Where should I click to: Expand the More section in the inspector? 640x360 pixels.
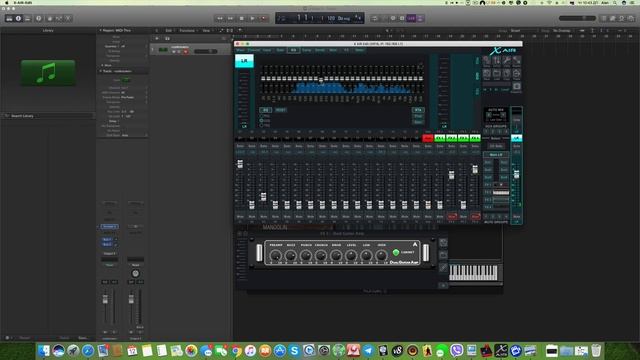102,65
